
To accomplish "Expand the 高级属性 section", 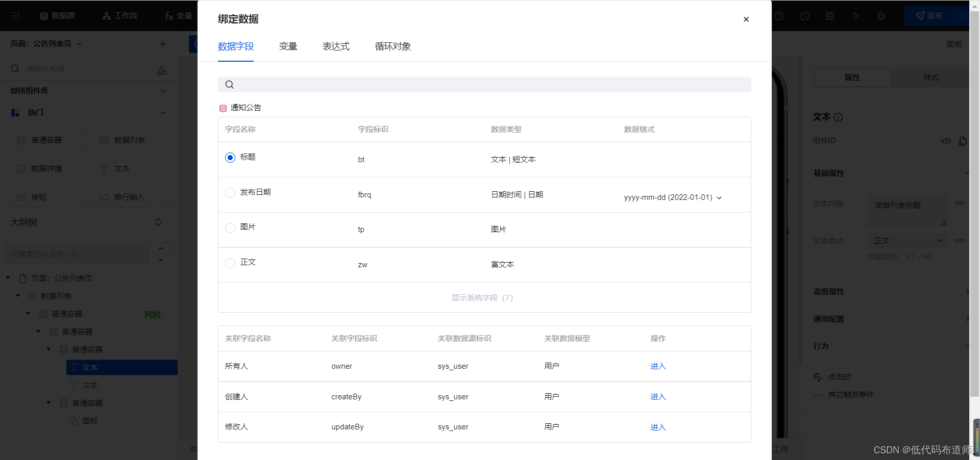I will click(891, 292).
